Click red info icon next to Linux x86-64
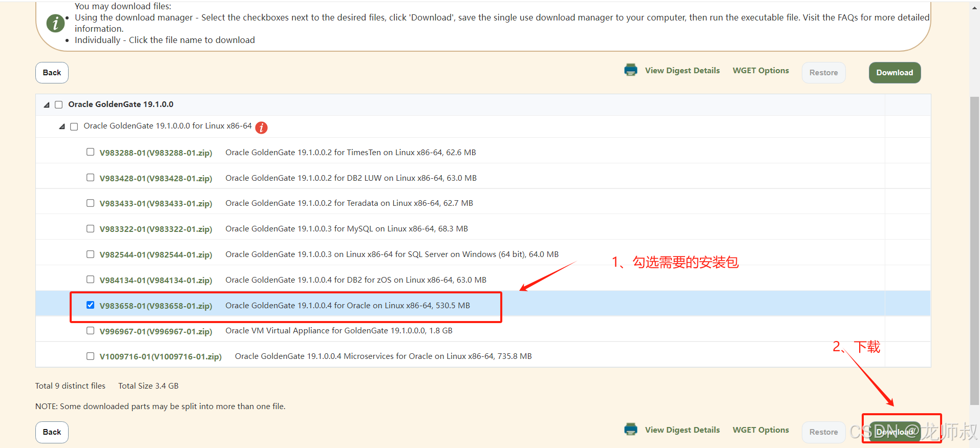This screenshot has height=448, width=980. pyautogui.click(x=261, y=127)
